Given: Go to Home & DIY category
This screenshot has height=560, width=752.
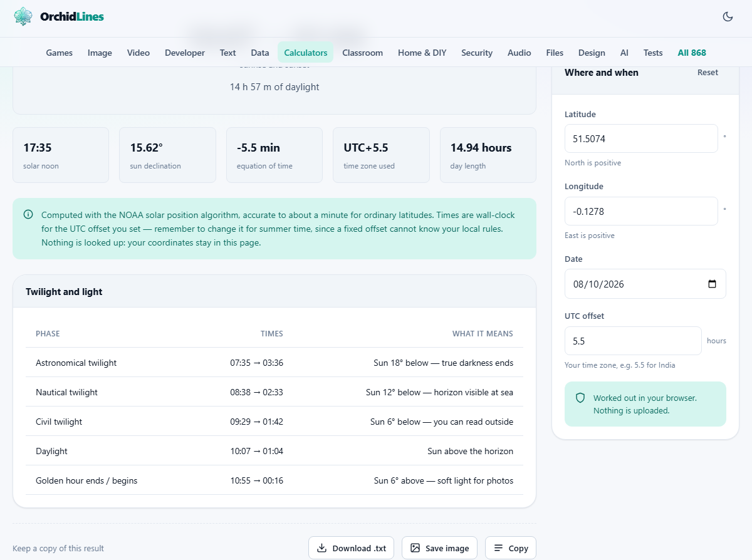Looking at the screenshot, I should click(x=422, y=53).
